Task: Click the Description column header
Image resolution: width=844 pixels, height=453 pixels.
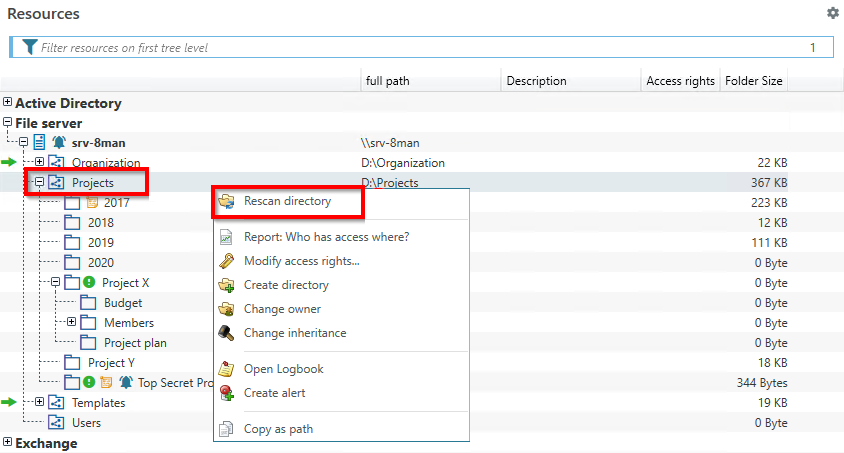Action: (536, 81)
